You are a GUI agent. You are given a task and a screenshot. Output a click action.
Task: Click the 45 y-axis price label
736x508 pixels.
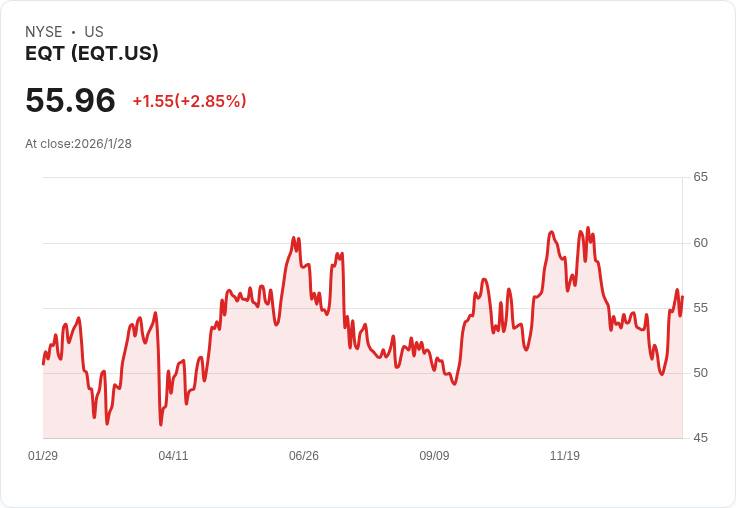coord(700,438)
